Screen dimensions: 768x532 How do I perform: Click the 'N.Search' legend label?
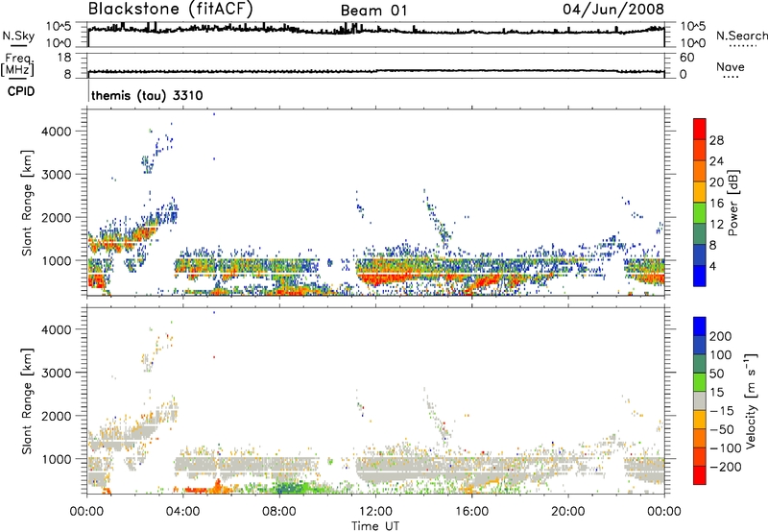(741, 36)
